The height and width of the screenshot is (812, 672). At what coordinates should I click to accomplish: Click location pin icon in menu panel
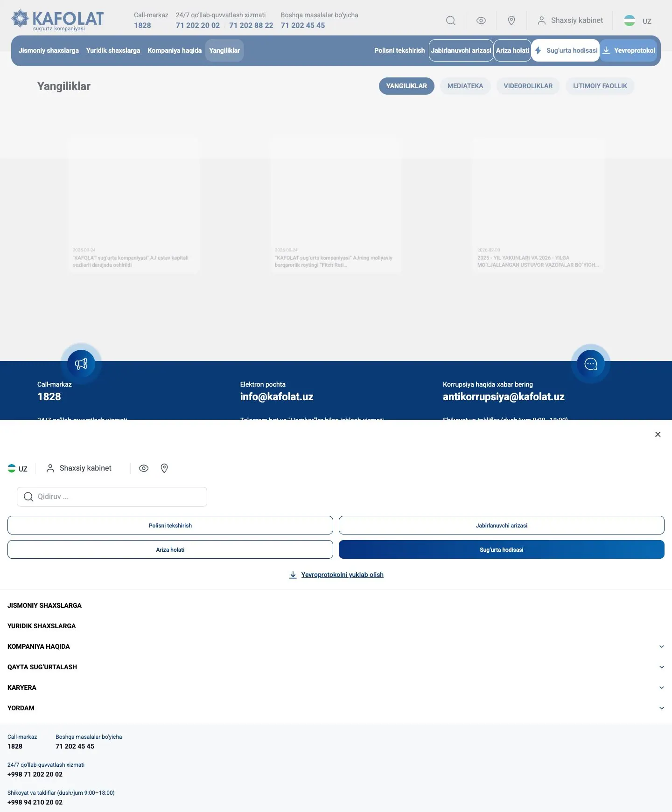tap(164, 468)
